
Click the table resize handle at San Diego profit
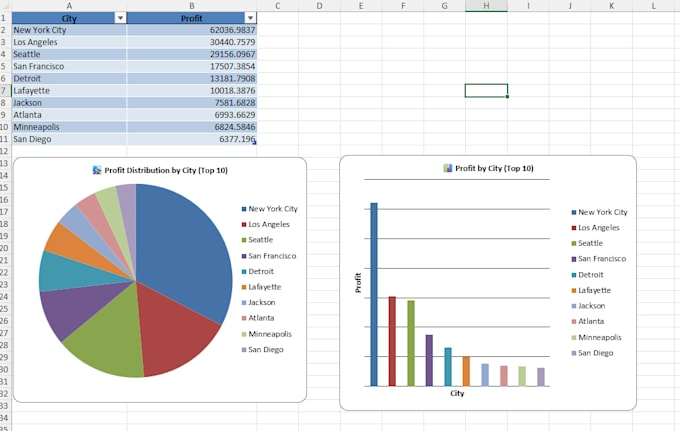point(255,143)
